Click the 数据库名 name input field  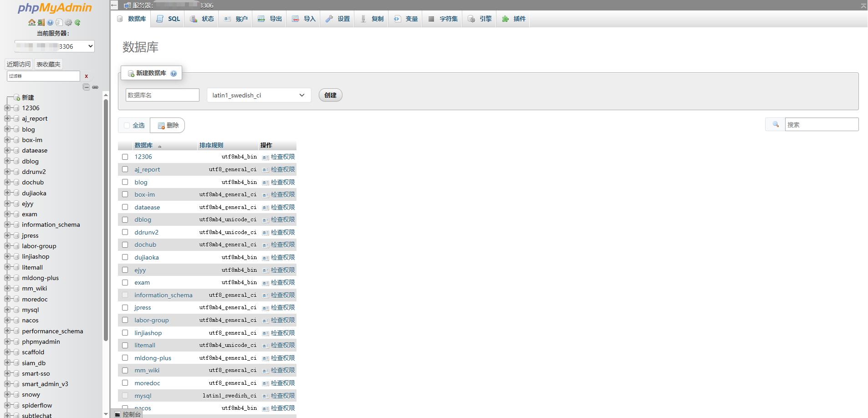pyautogui.click(x=163, y=95)
